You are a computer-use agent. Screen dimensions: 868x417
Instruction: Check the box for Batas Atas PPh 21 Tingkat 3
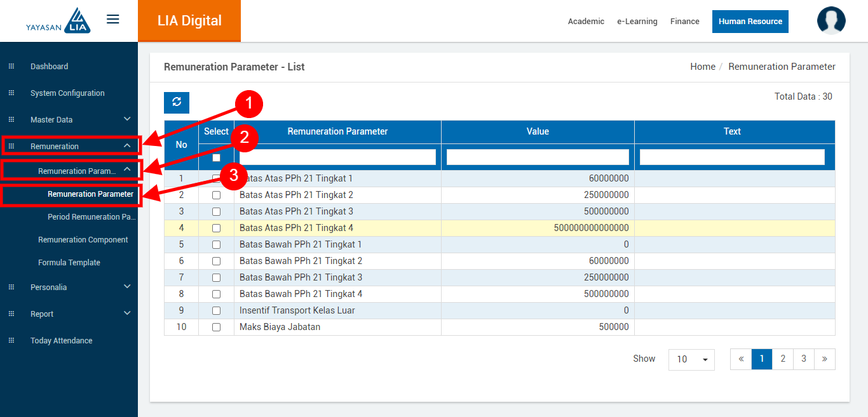pos(216,211)
